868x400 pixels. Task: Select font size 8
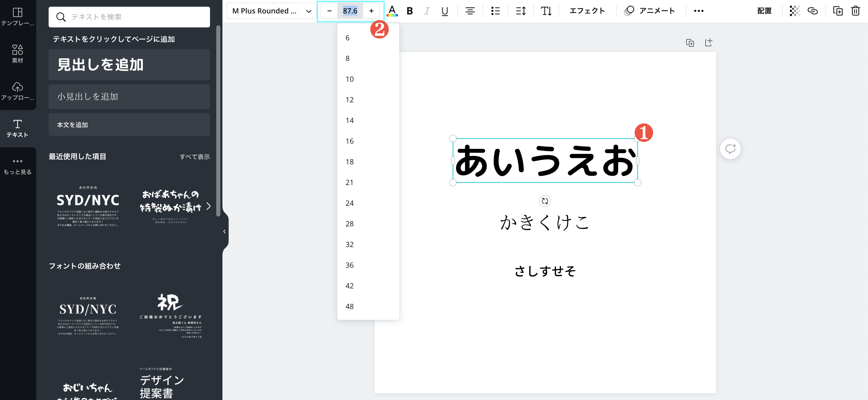[x=368, y=59]
